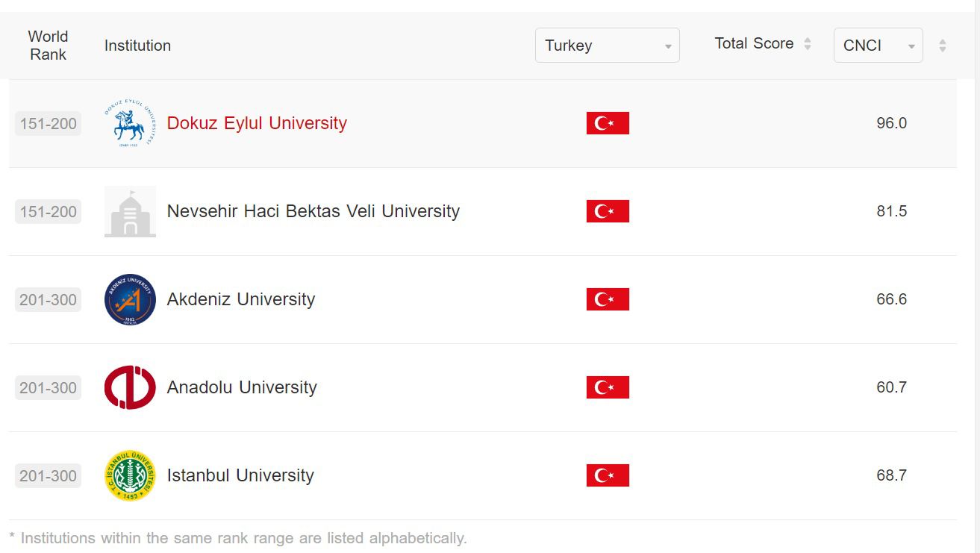The width and height of the screenshot is (980, 553).
Task: Click Turkish flag in Akdeniz University row
Action: click(608, 299)
